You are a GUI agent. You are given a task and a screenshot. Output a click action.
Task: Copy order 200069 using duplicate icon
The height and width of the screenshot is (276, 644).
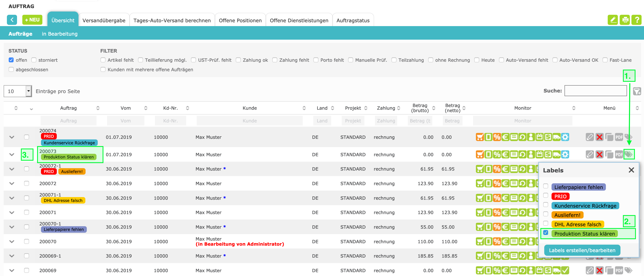pos(609,270)
